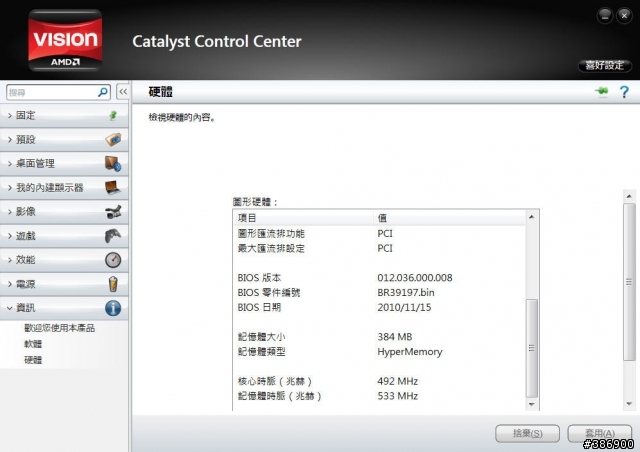Close the Catalyst Control Center window
640x452 pixels.
[x=624, y=16]
